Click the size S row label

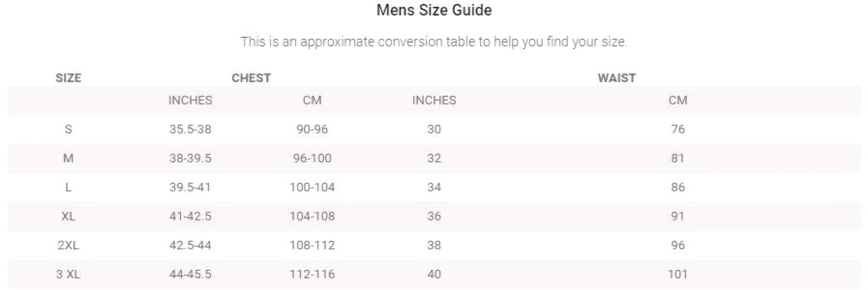pos(68,129)
